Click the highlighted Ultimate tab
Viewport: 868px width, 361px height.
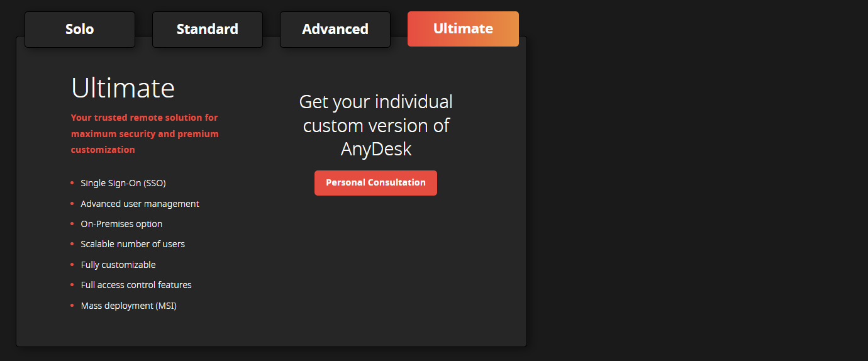click(463, 29)
